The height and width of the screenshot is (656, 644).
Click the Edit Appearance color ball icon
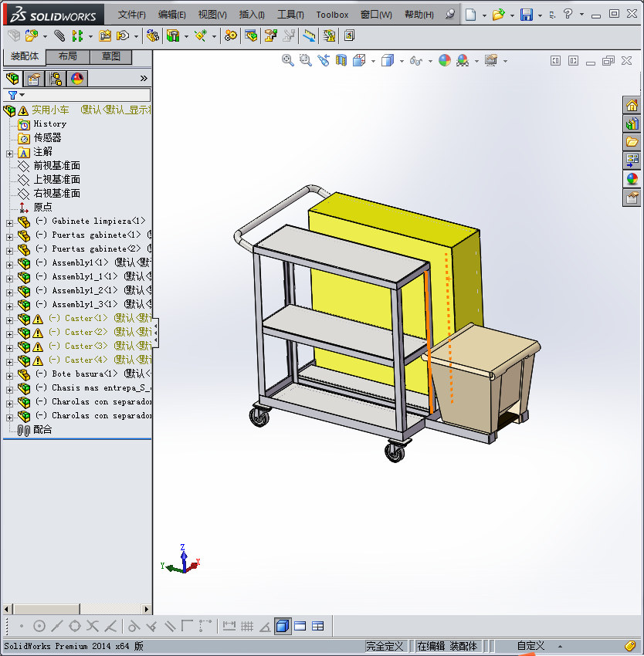(x=445, y=61)
